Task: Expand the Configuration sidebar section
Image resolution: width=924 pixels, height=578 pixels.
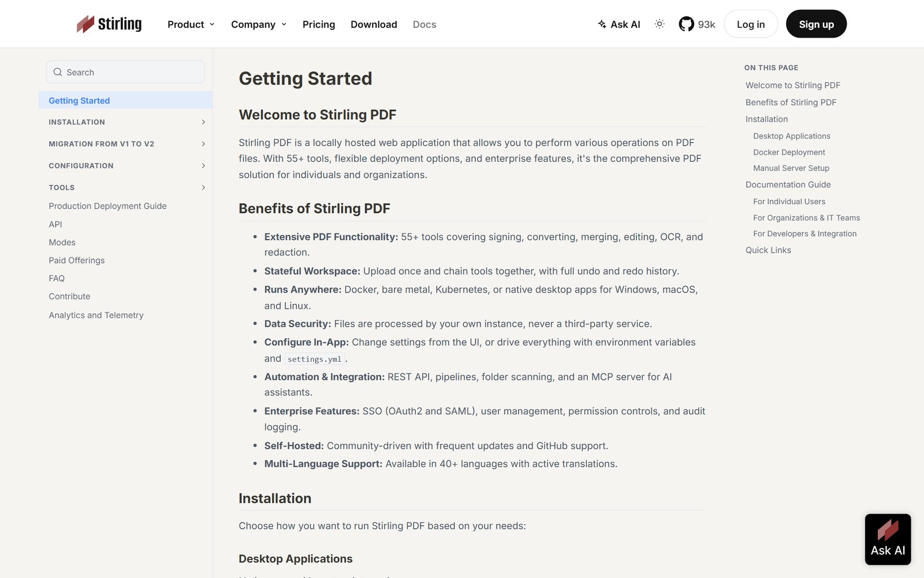Action: point(125,166)
